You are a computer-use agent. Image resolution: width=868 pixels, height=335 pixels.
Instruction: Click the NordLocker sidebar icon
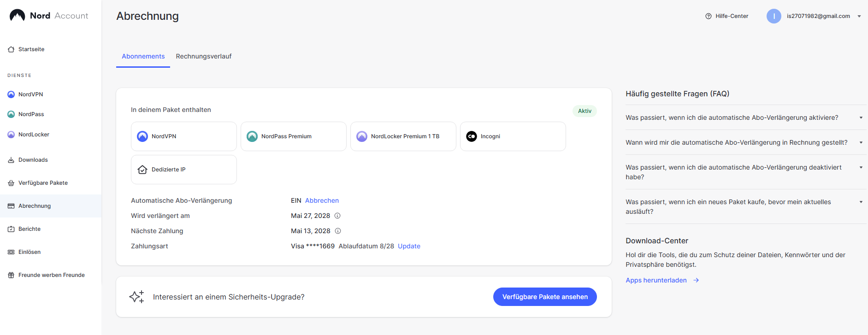(x=11, y=135)
